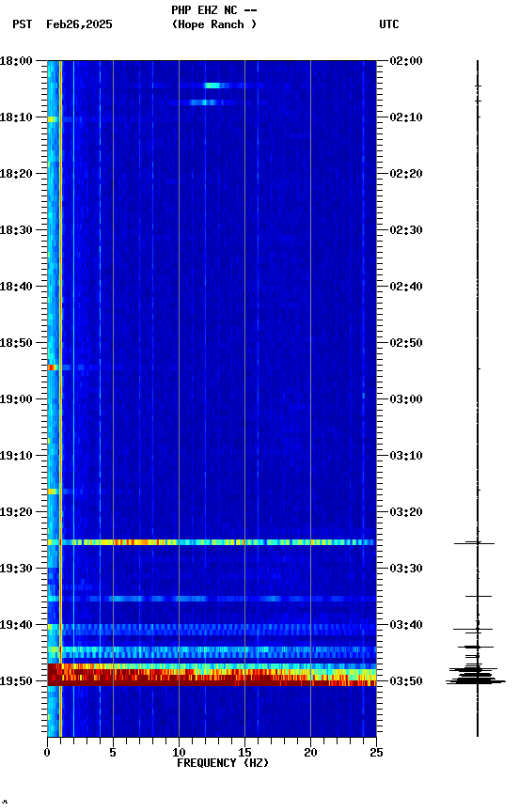Click the '19:00' PST time label
Image resolution: width=519 pixels, height=812 pixels.
pos(16,399)
